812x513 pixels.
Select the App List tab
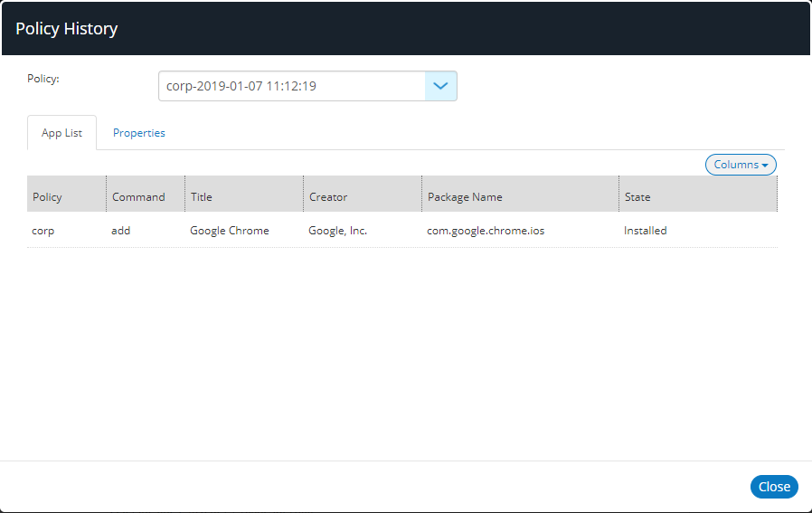coord(61,133)
